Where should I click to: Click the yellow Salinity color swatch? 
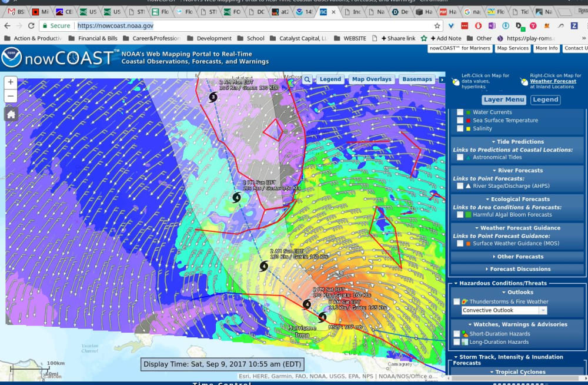pyautogui.click(x=468, y=129)
